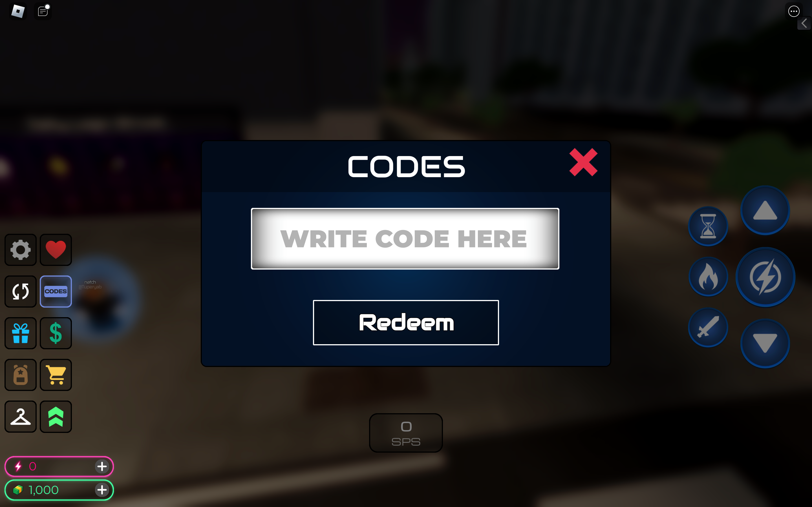Open the backpack/inventory icon
The height and width of the screenshot is (507, 812).
pos(21,374)
